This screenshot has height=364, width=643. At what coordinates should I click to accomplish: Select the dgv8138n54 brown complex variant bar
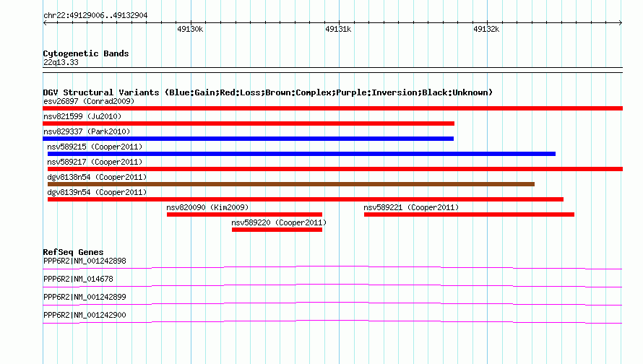pyautogui.click(x=291, y=184)
